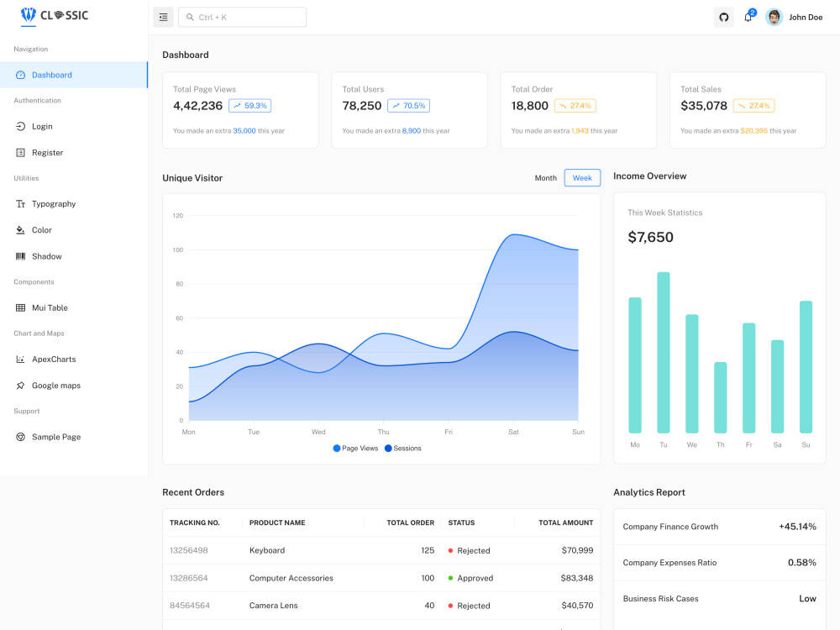The image size is (840, 630).
Task: Click the ApexCharts chart icon in the sidebar
Action: click(20, 360)
